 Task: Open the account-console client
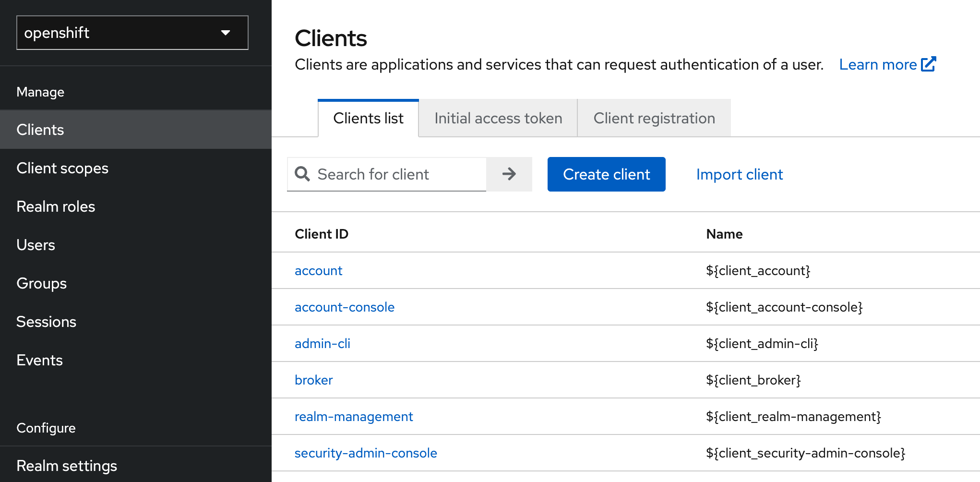tap(345, 307)
